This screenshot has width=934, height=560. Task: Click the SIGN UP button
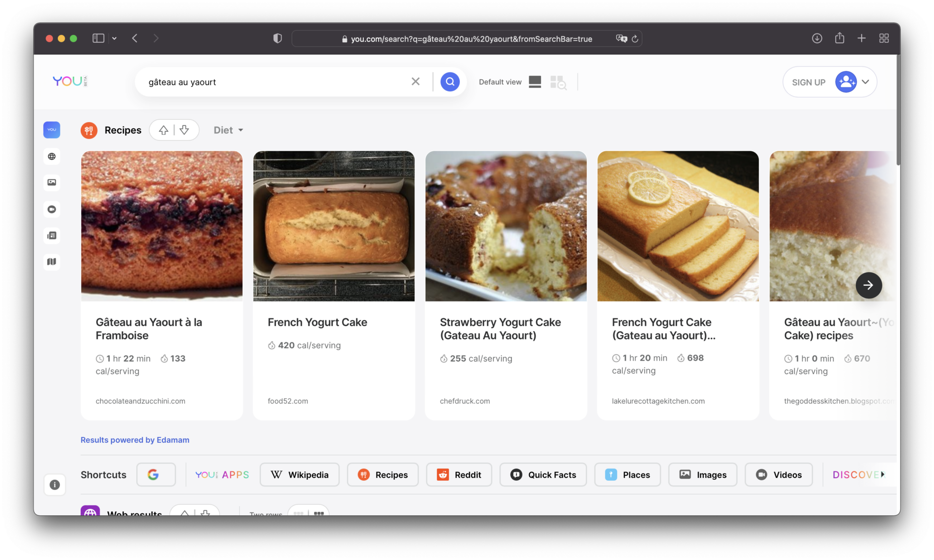808,82
